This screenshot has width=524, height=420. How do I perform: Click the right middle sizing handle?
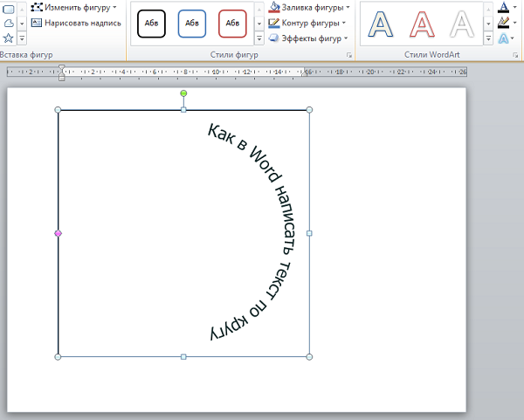pos(309,233)
